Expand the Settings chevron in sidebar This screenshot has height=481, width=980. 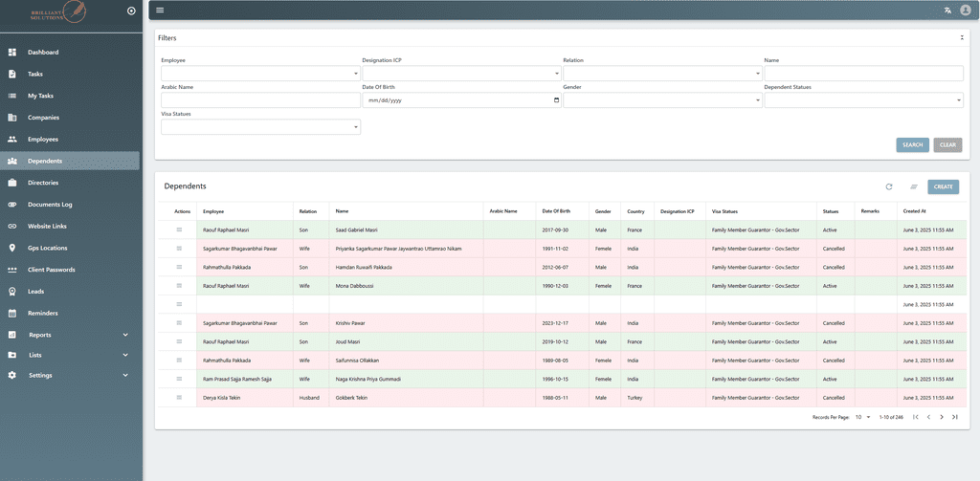click(x=125, y=376)
